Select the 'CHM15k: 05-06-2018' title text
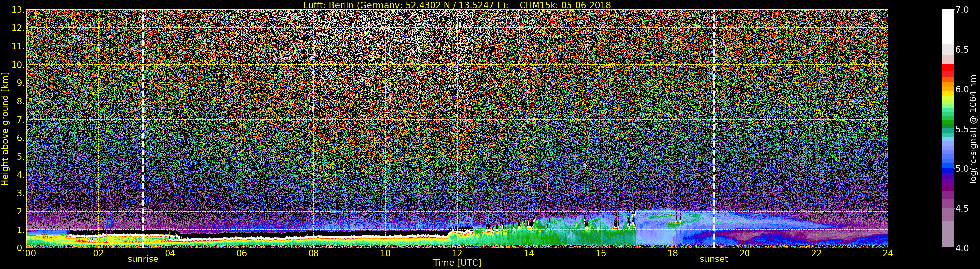Viewport: 980px width, 269px height. [x=565, y=5]
